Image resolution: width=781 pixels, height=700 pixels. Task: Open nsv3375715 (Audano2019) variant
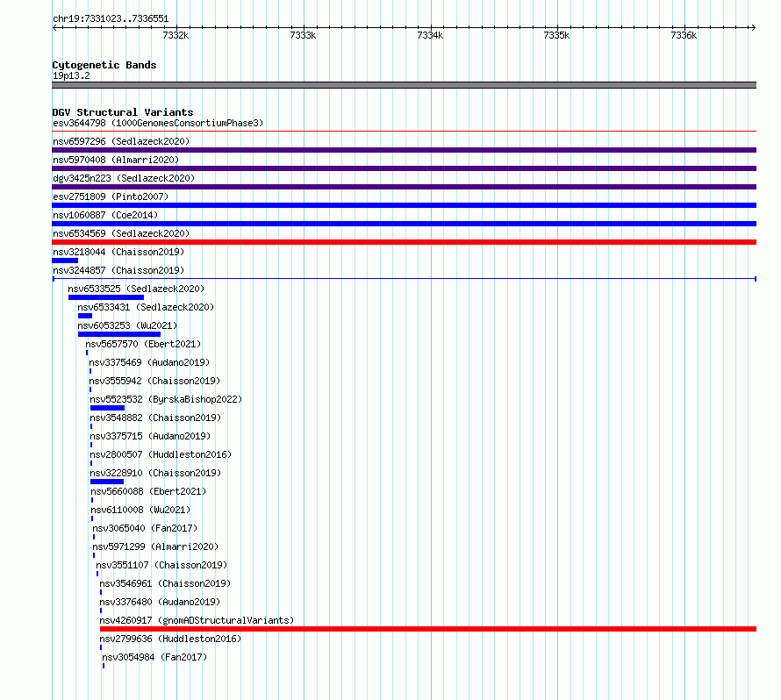[x=150, y=436]
